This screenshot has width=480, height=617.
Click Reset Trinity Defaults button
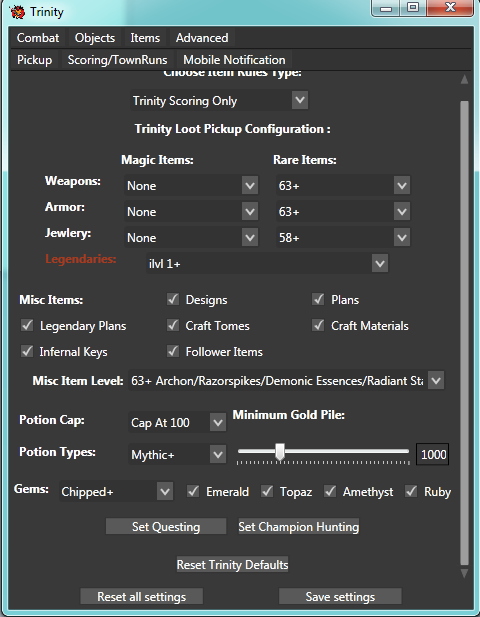(232, 565)
